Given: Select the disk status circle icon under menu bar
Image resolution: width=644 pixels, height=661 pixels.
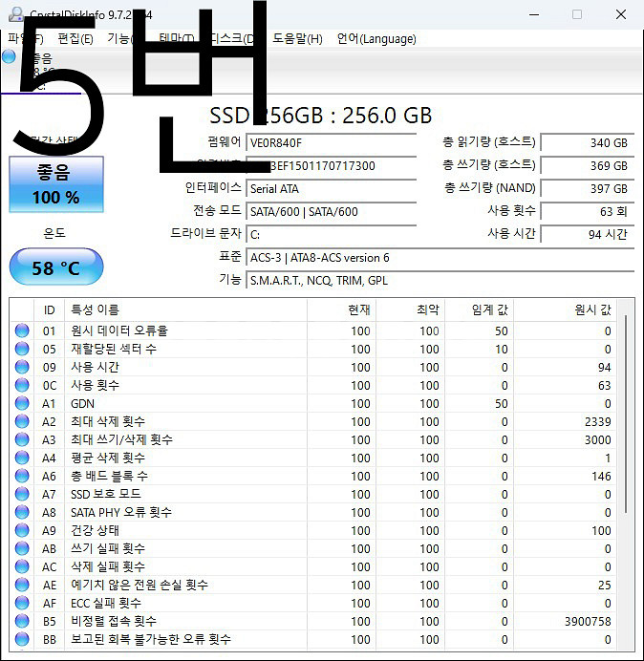Looking at the screenshot, I should (x=9, y=56).
